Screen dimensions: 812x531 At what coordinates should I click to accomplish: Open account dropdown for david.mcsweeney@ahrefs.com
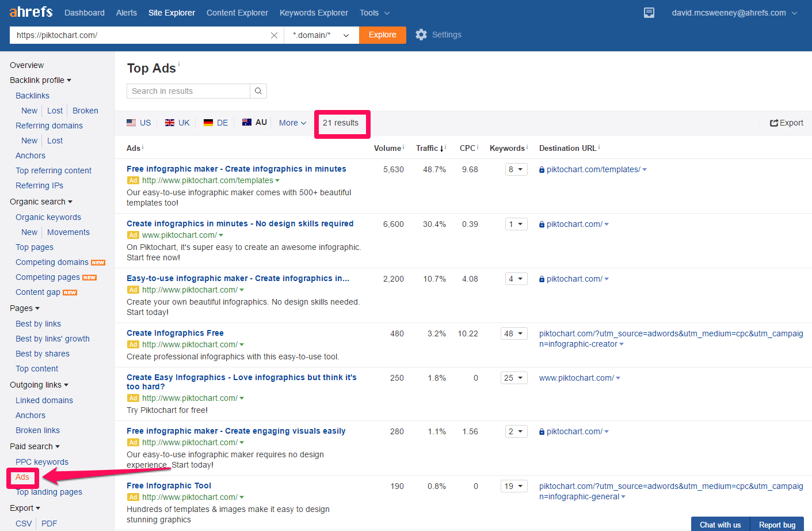click(734, 13)
